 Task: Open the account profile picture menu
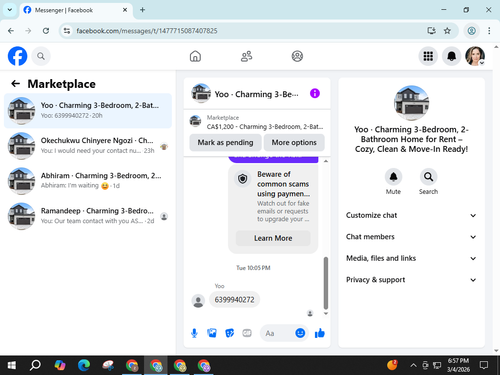tap(475, 56)
